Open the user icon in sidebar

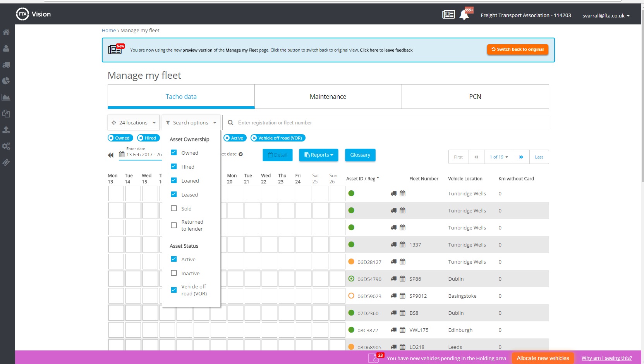pos(6,48)
